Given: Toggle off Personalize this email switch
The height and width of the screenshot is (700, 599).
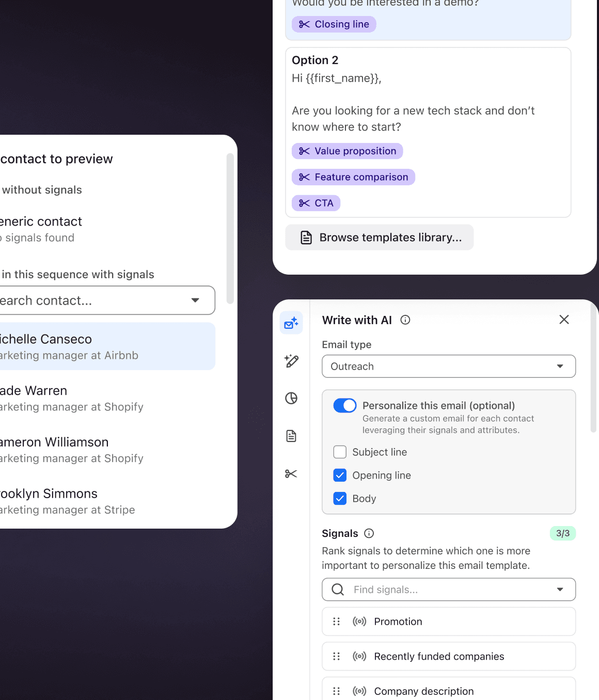Looking at the screenshot, I should (345, 405).
